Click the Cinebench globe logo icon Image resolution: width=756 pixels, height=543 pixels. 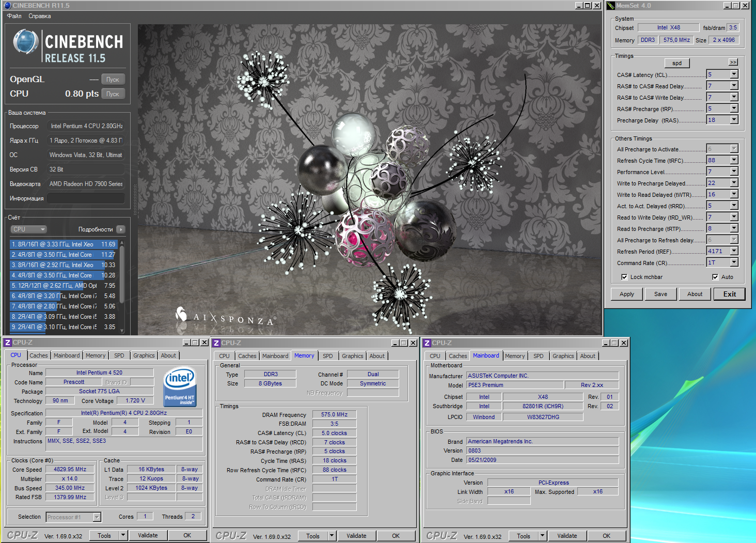pos(25,42)
